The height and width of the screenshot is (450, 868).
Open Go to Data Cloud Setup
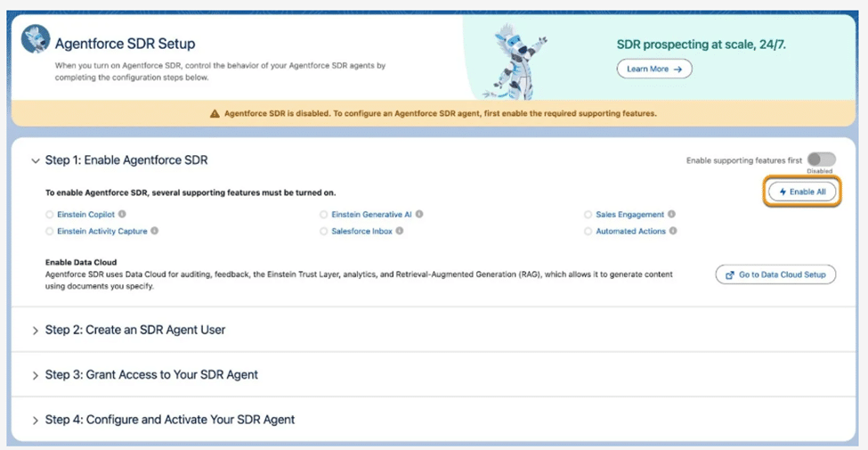click(775, 274)
